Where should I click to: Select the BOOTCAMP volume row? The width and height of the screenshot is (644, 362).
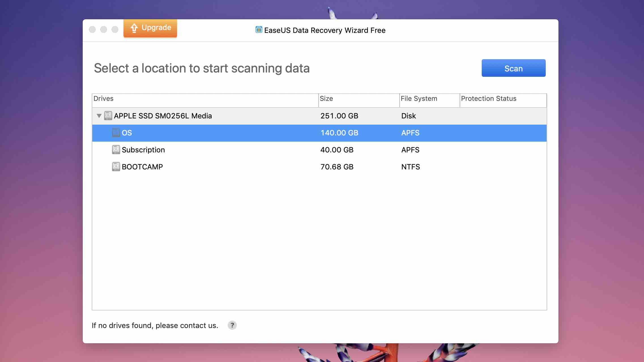pyautogui.click(x=319, y=167)
